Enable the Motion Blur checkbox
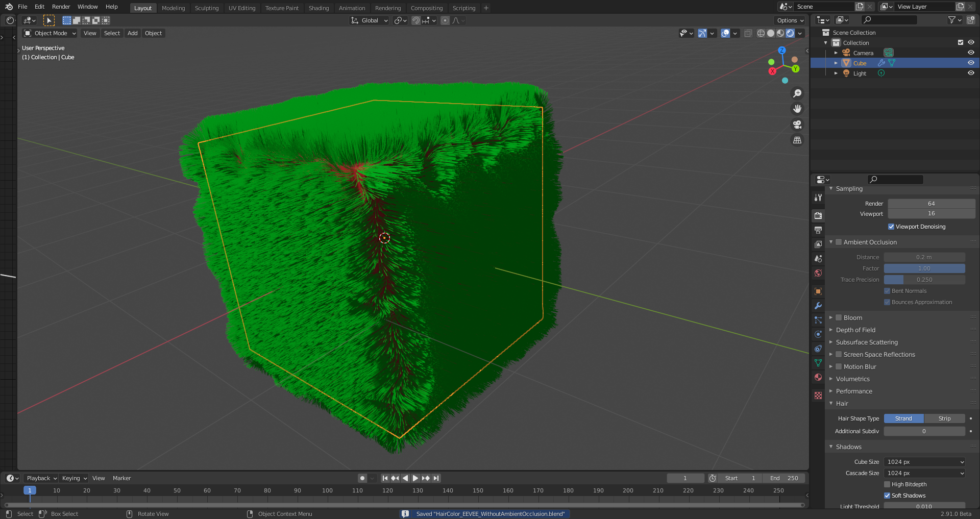Viewport: 980px width, 519px height. tap(839, 366)
